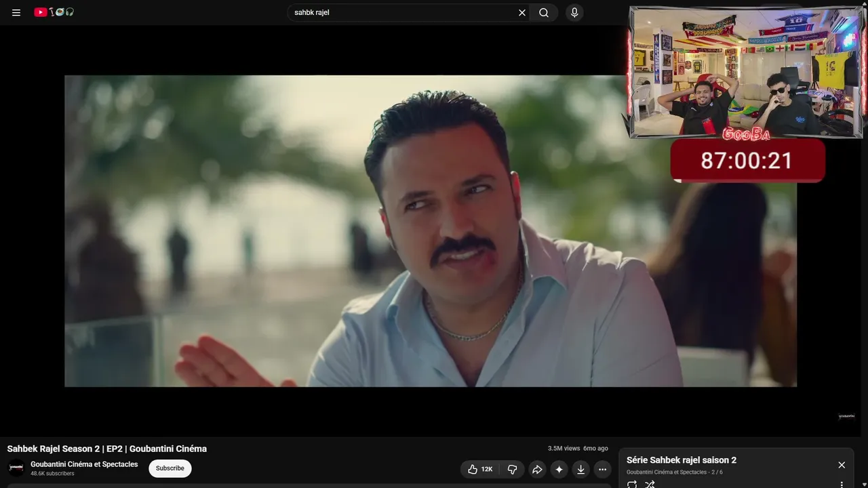The image size is (868, 488).
Task: Click the 48.6K subscribers count
Action: pos(52,474)
